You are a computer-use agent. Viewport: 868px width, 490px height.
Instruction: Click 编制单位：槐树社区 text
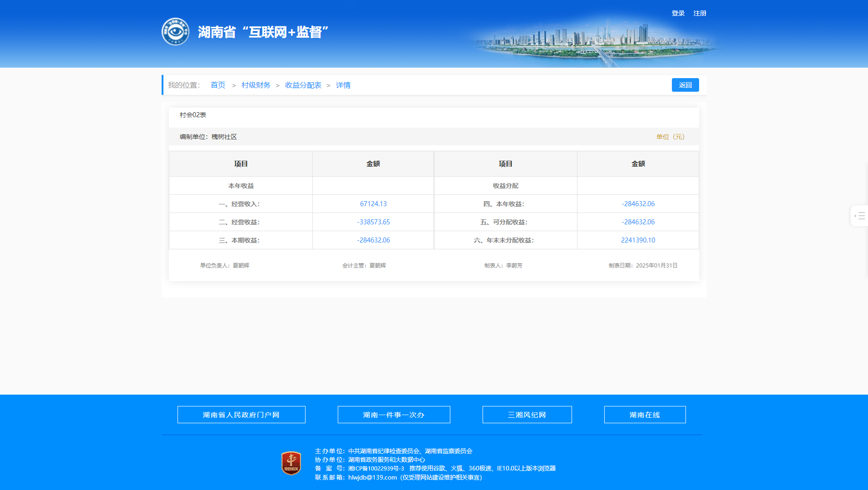click(x=208, y=137)
